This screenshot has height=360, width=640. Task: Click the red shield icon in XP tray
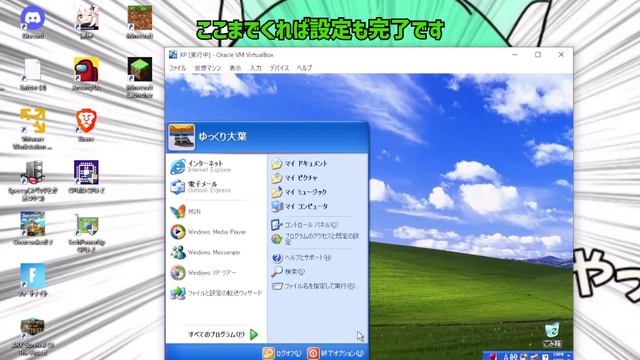point(493,357)
